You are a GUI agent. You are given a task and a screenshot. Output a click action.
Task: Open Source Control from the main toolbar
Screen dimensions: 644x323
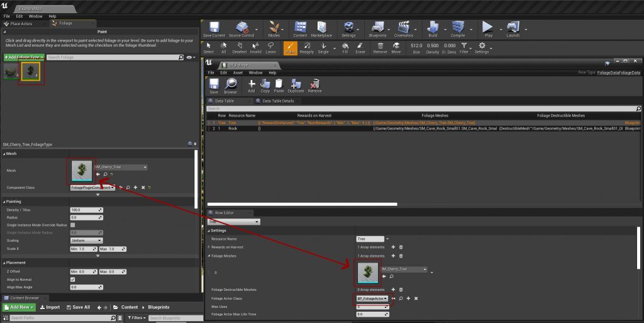pos(241,29)
